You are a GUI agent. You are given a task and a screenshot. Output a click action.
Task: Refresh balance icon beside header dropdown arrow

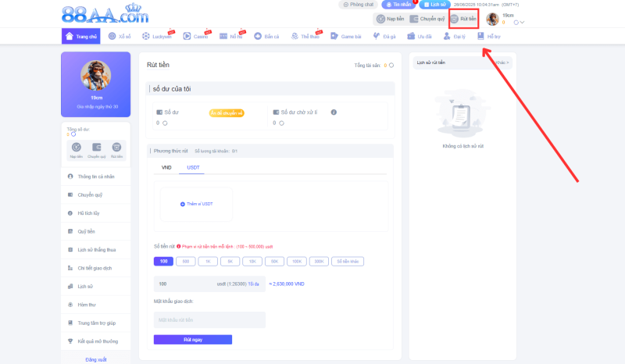pos(516,23)
